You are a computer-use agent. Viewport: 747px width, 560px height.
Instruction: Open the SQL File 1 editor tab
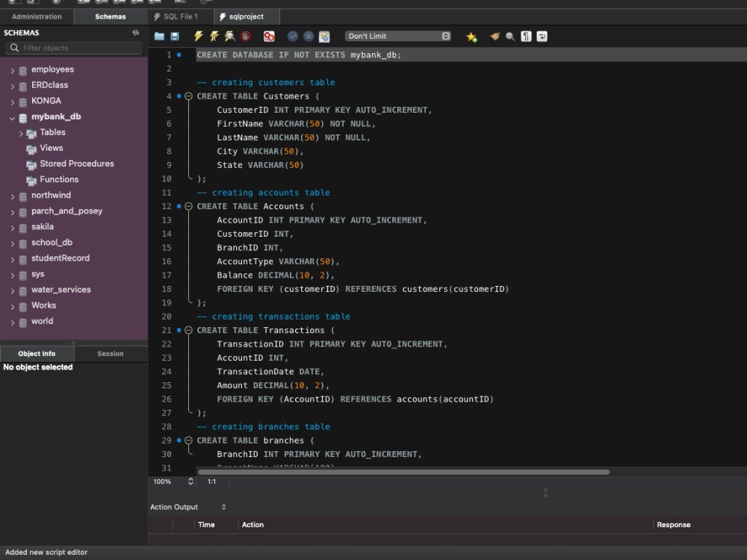181,16
